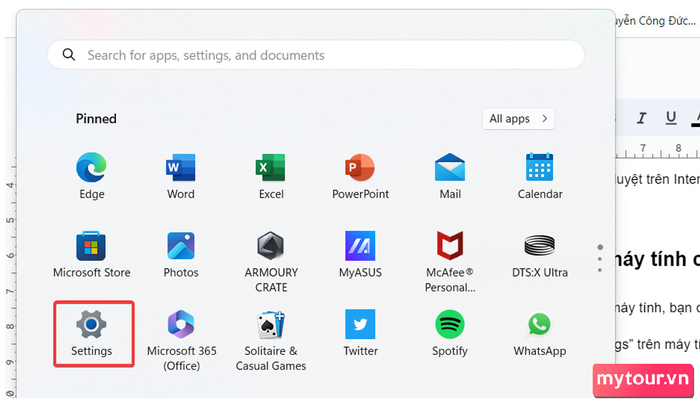The height and width of the screenshot is (405, 700).
Task: Open the Photos app
Action: click(x=181, y=254)
